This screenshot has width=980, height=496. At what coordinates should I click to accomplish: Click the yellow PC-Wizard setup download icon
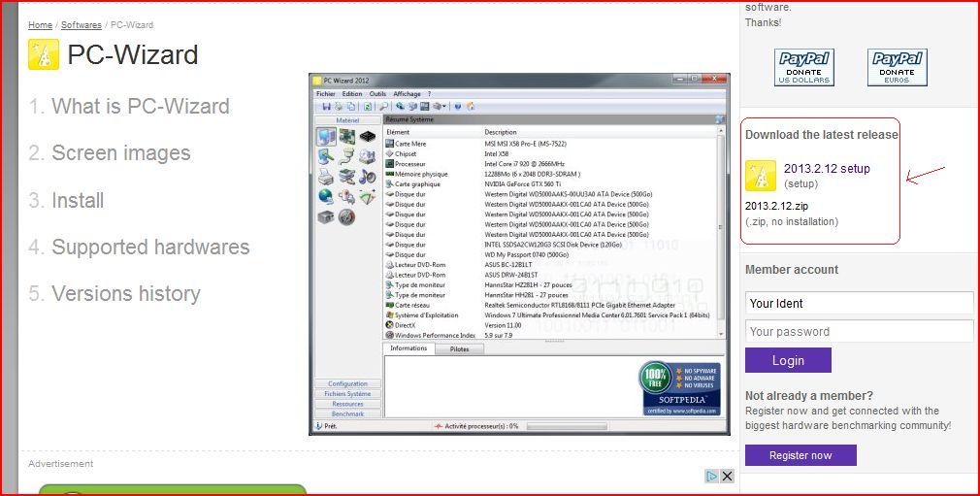coord(761,176)
